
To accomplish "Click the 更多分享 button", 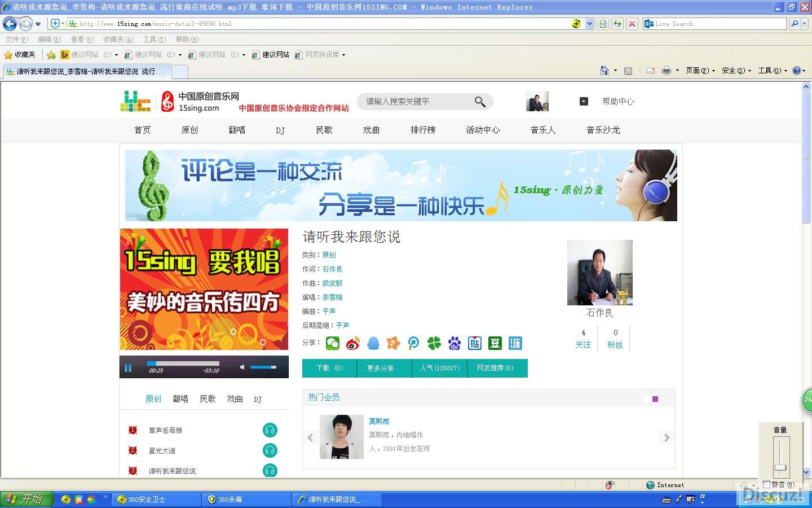I will point(385,368).
